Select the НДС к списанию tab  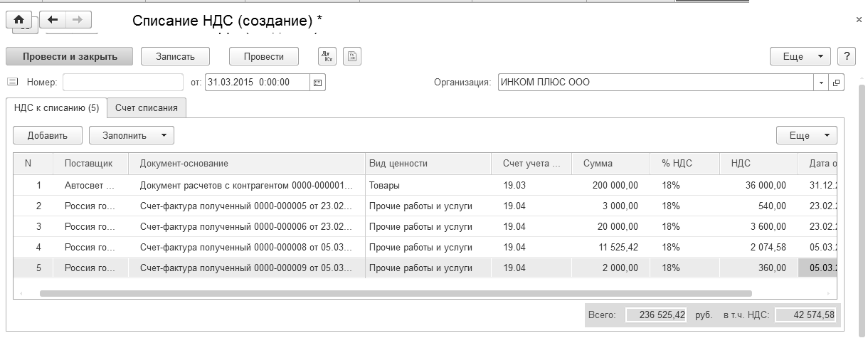click(56, 107)
